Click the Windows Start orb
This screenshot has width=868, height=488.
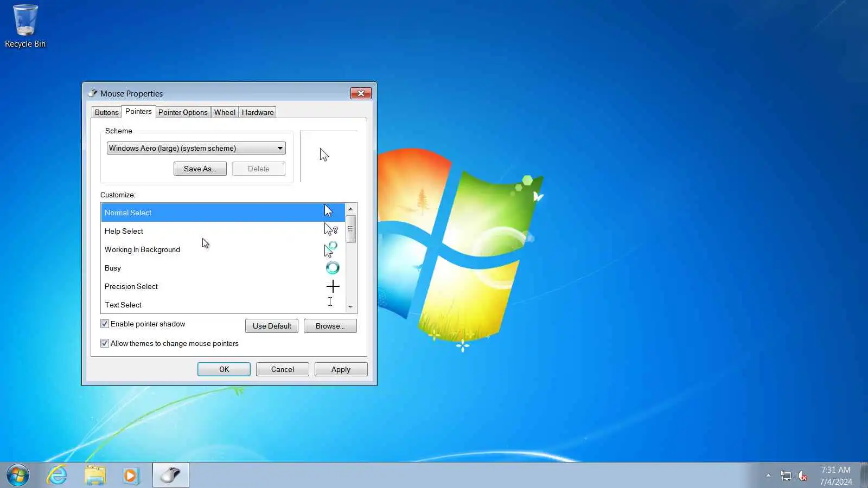point(18,476)
